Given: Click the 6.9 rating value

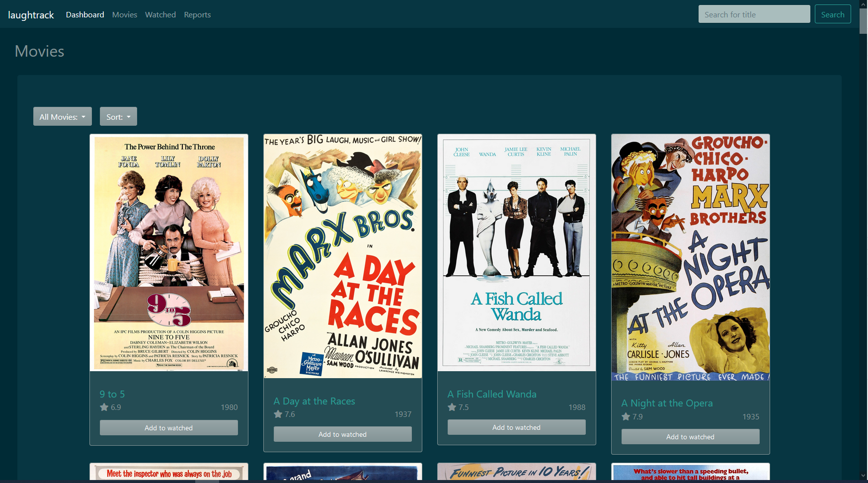Looking at the screenshot, I should [x=116, y=407].
